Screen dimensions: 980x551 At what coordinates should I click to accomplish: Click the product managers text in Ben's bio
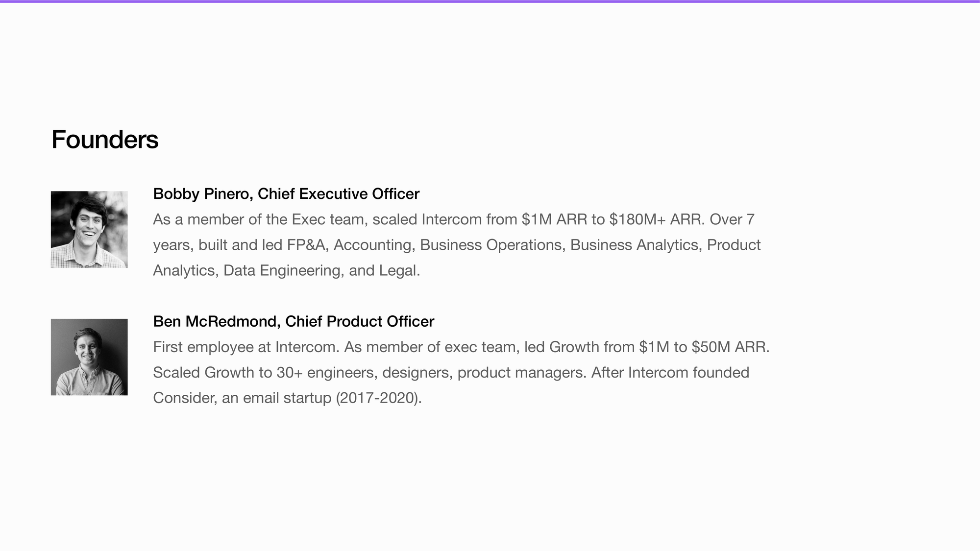pos(520,373)
